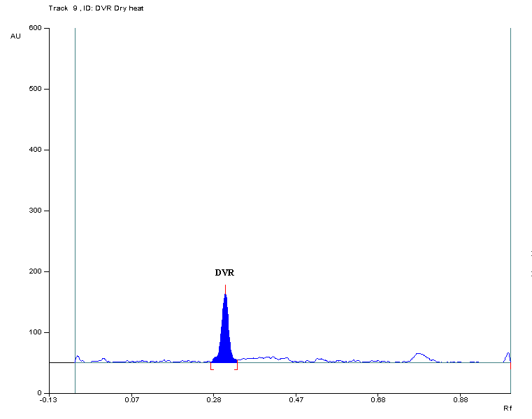The height and width of the screenshot is (419, 532).
Task: Click the 0.68 x-axis tick label
Action: [378, 400]
